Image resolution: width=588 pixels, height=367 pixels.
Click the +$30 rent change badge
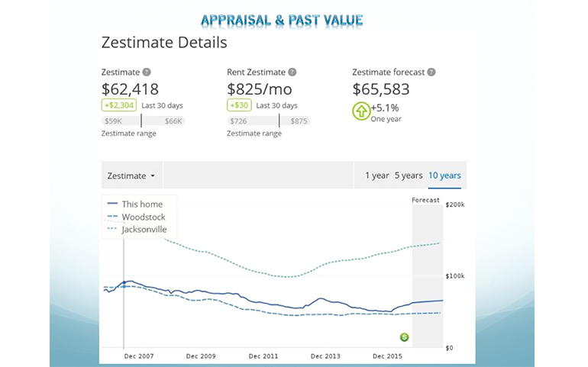pyautogui.click(x=238, y=105)
